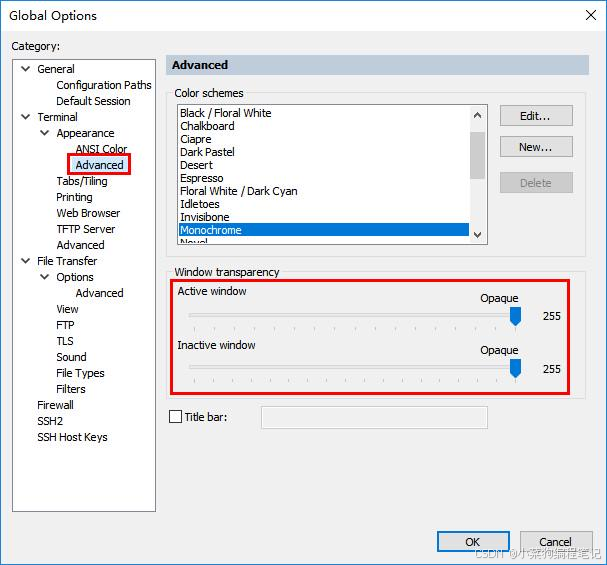The image size is (607, 565).
Task: Click Active window transparency slider thumb
Action: (515, 317)
